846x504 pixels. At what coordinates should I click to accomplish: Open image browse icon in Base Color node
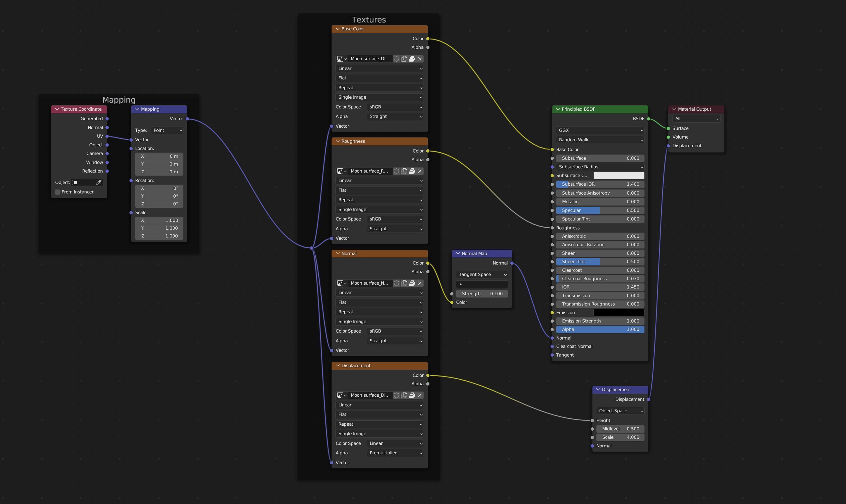click(341, 59)
